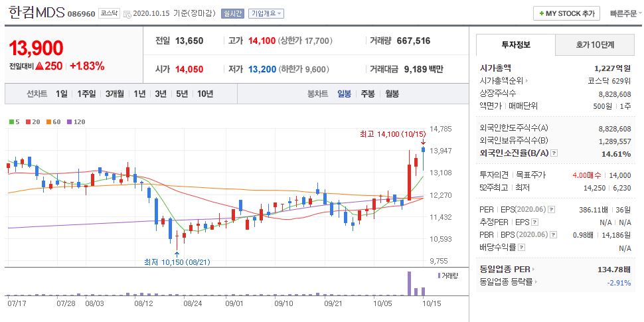
Task: Click help icon next to 추정PER EPS
Action: click(x=534, y=222)
